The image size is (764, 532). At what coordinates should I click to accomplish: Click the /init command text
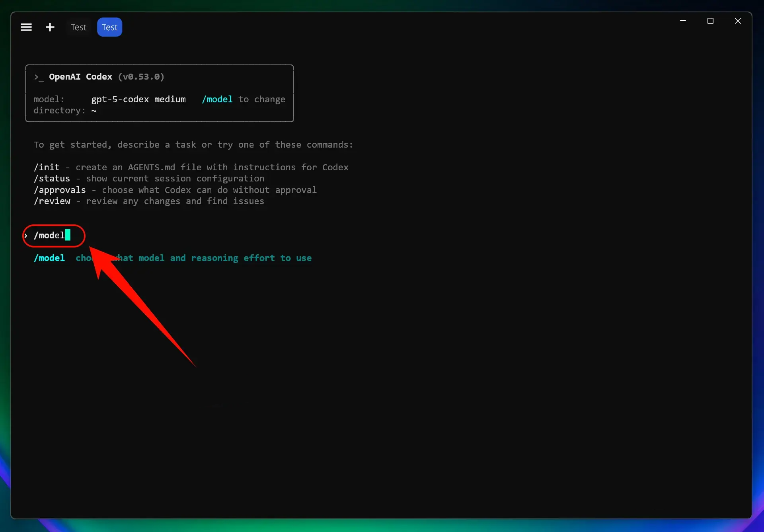[x=47, y=167]
